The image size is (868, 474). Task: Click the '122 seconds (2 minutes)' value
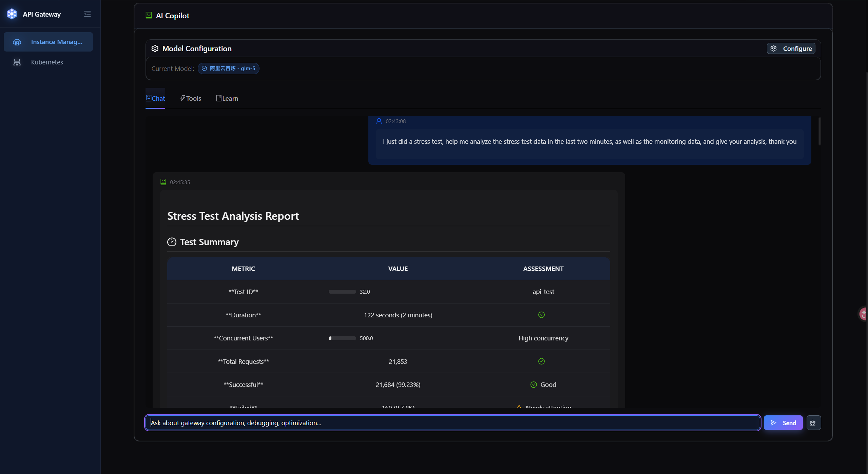[398, 315]
